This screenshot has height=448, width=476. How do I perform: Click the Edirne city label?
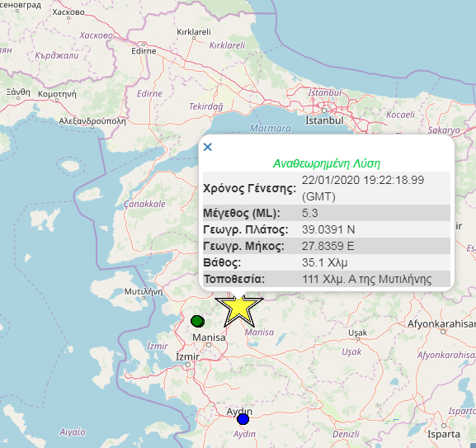pyautogui.click(x=144, y=50)
